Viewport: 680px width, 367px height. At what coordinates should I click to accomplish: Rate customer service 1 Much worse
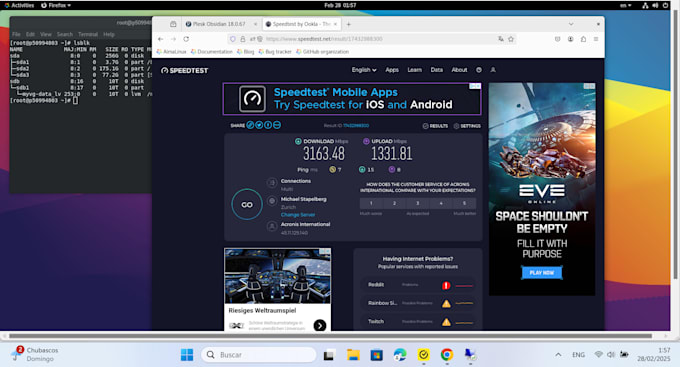coord(371,203)
